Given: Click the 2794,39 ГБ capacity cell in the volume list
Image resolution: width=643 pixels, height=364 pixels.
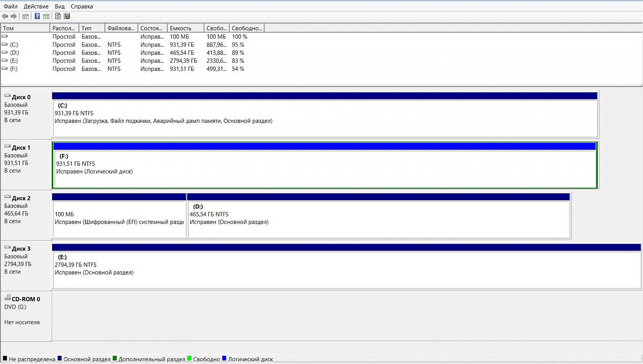Looking at the screenshot, I should pos(184,61).
